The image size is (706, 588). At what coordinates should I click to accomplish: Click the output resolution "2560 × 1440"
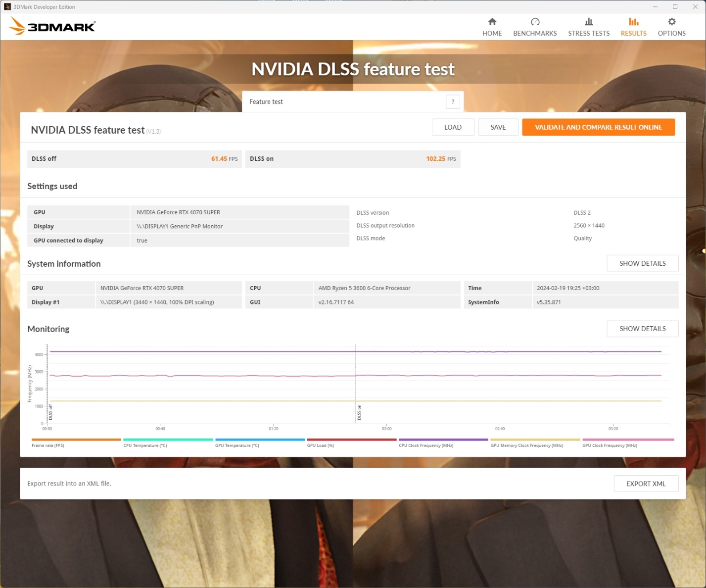click(x=589, y=226)
